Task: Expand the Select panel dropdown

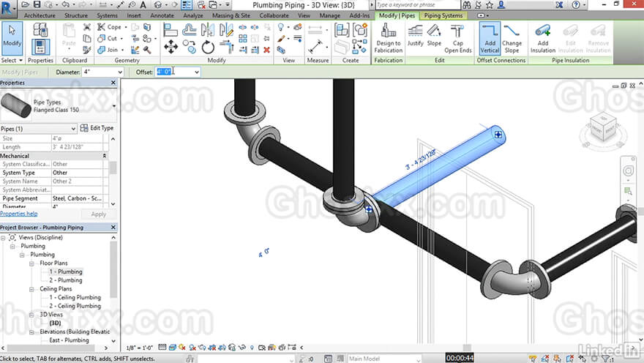Action: pos(12,60)
